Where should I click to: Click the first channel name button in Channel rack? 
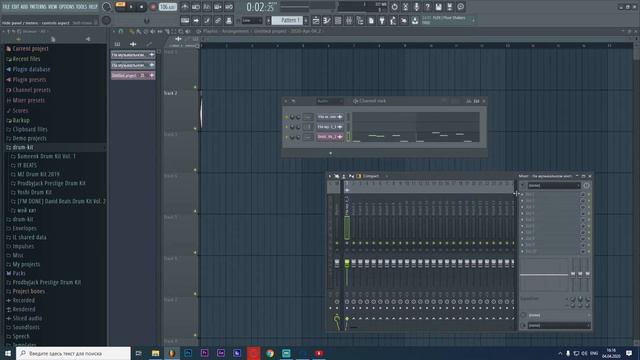click(330, 117)
